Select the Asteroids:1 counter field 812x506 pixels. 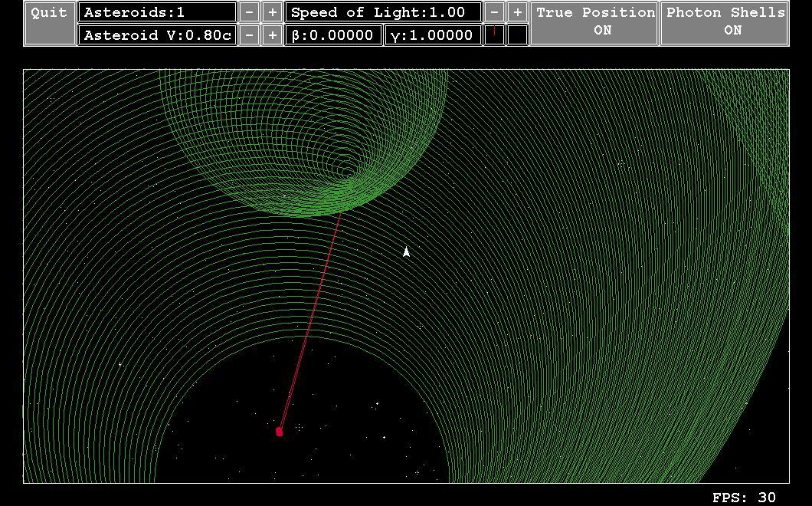(x=157, y=11)
